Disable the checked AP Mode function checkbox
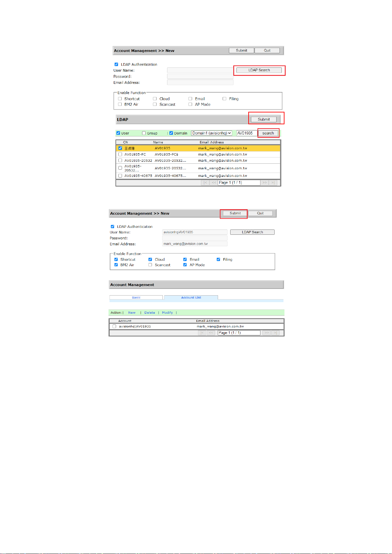The width and height of the screenshot is (392, 554). [x=185, y=265]
